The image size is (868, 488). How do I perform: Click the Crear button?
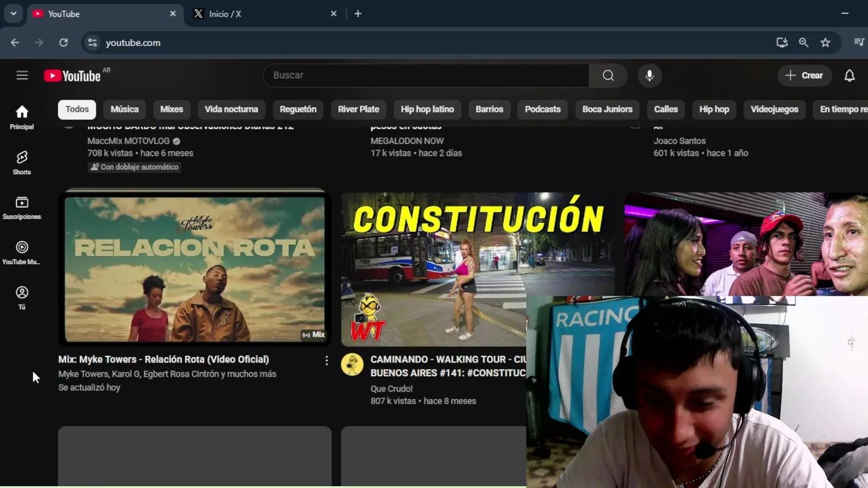point(804,75)
